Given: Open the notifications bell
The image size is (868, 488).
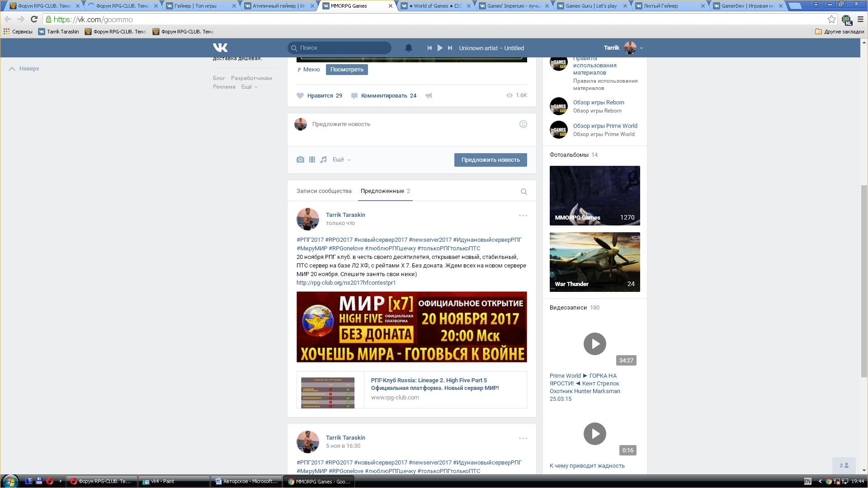Looking at the screenshot, I should point(408,48).
